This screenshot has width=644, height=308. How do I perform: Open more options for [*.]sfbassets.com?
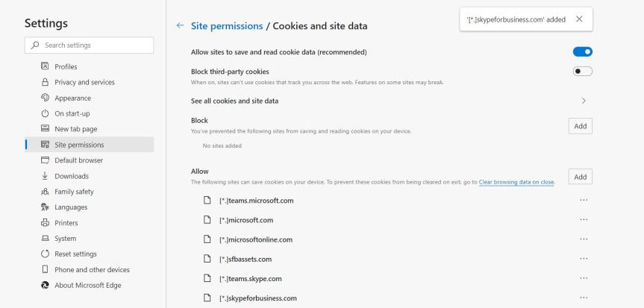tap(583, 259)
